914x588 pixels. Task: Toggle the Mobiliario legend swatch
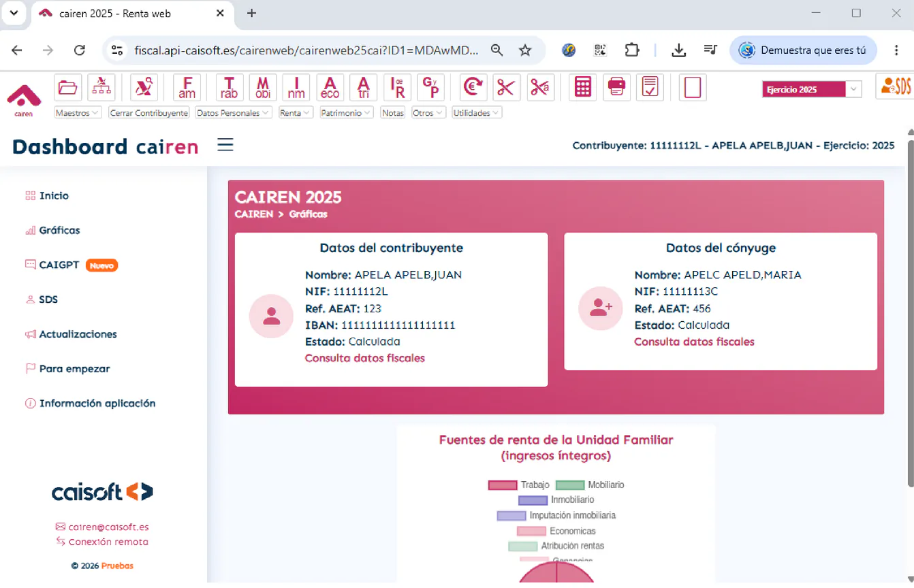pyautogui.click(x=570, y=485)
